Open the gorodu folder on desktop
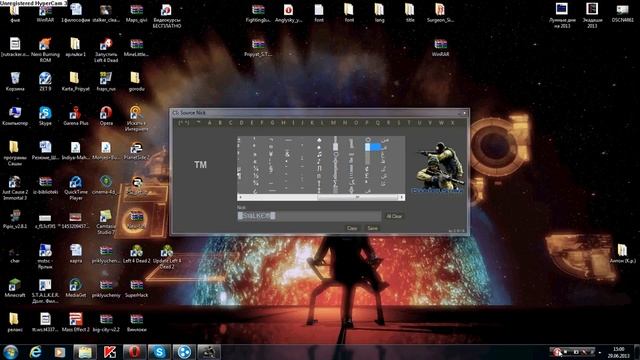 click(136, 81)
